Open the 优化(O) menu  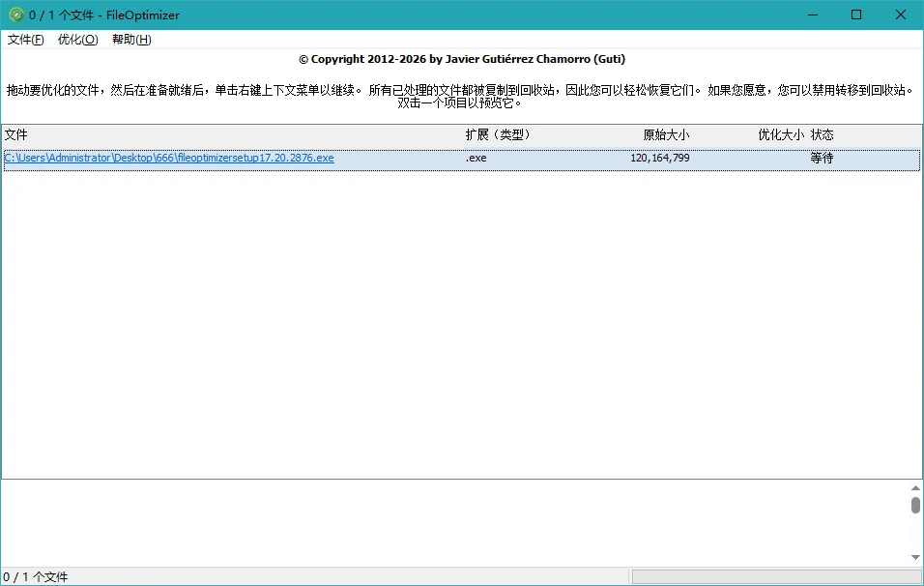(x=77, y=40)
